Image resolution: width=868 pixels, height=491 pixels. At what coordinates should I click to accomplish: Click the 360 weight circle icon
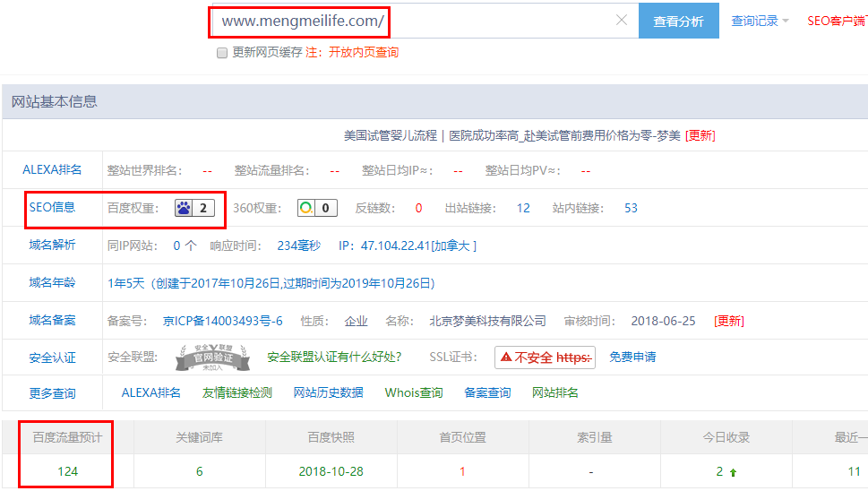(x=305, y=208)
